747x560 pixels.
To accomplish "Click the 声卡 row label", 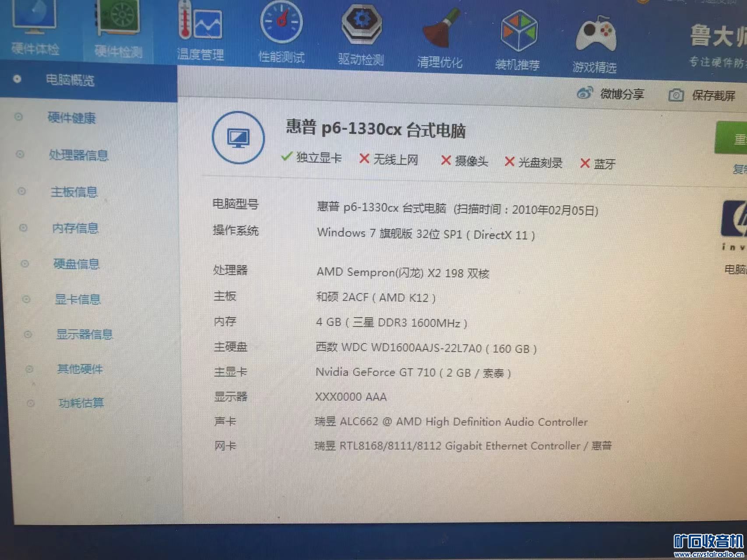I will [x=225, y=421].
